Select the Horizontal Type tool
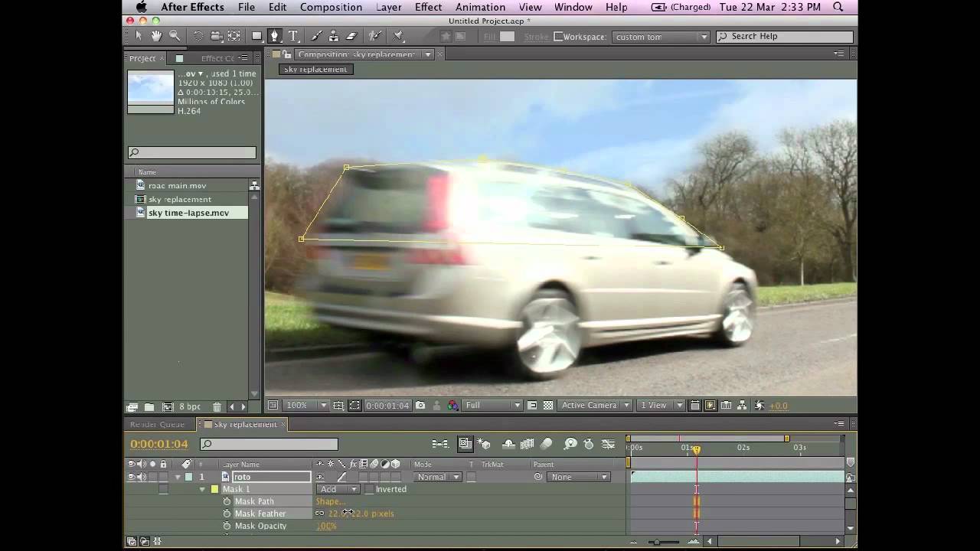Image resolution: width=980 pixels, height=551 pixels. (x=292, y=36)
